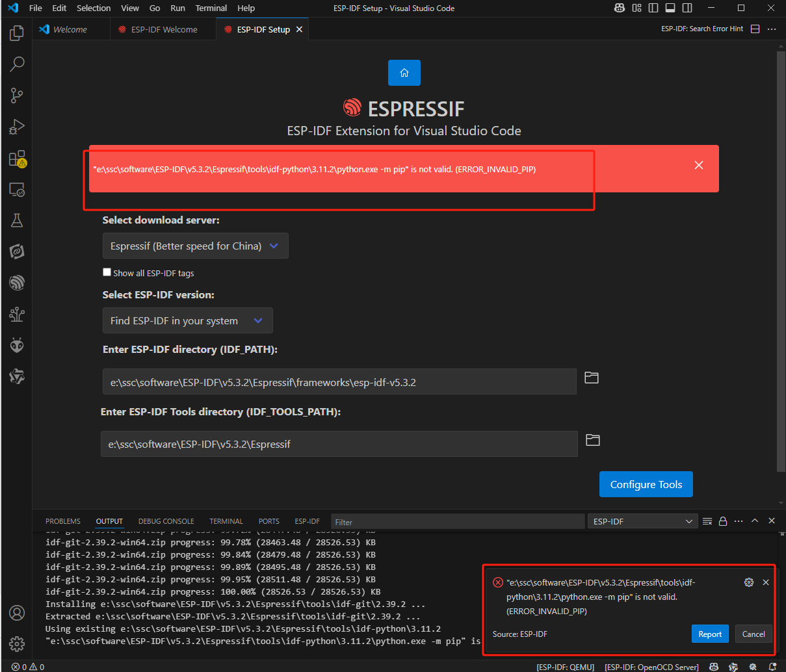Screen dimensions: 786x672
Task: Switch to the DEBUG CONSOLE panel tab
Action: pyautogui.click(x=166, y=521)
